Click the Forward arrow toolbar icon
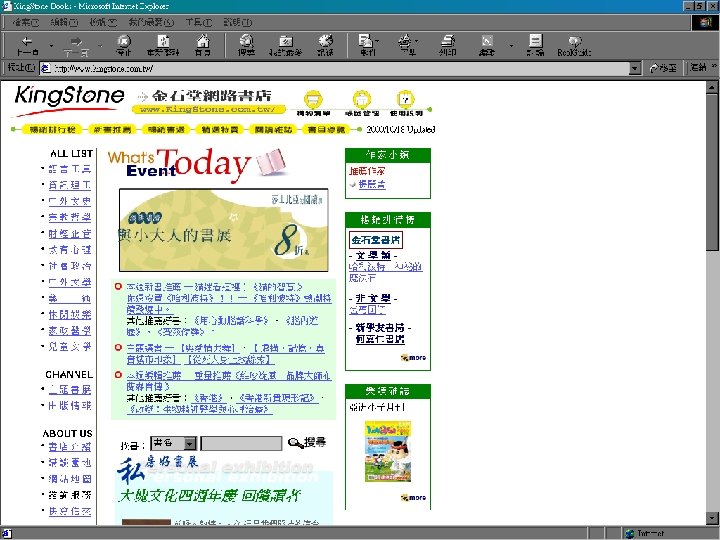720x540 pixels. (x=77, y=45)
